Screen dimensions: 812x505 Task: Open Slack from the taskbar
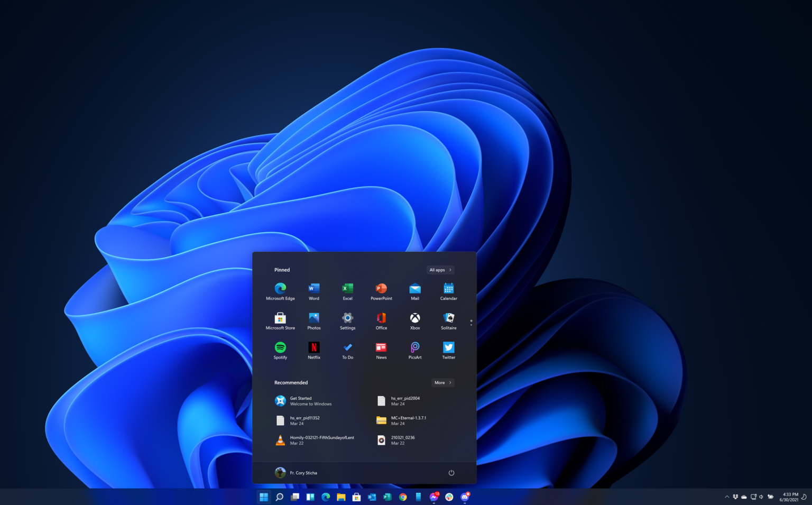coord(449,497)
